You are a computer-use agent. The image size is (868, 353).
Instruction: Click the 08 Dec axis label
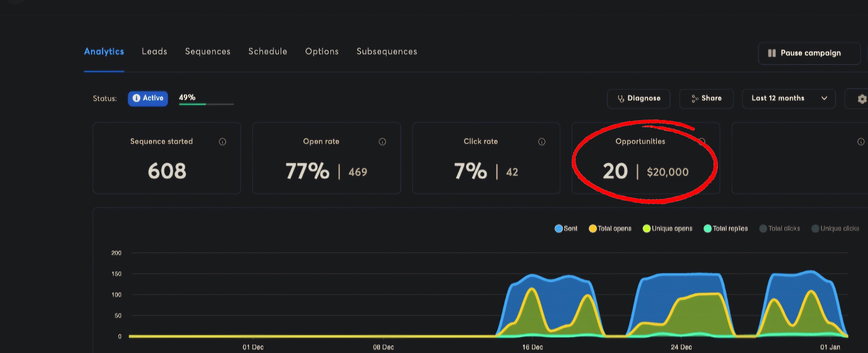(383, 347)
